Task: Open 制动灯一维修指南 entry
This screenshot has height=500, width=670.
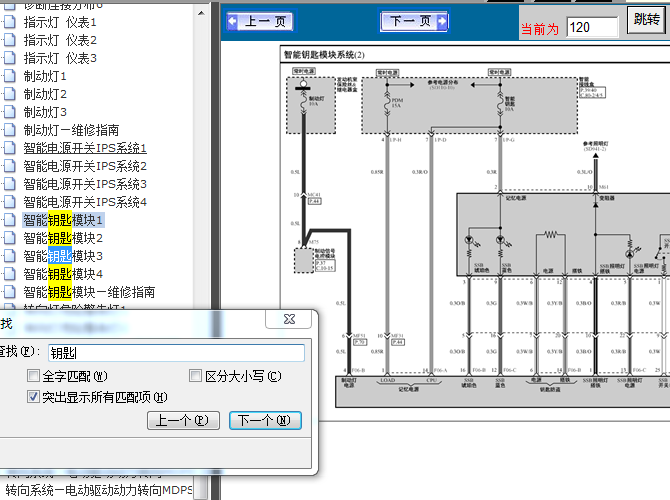Action: [x=71, y=130]
